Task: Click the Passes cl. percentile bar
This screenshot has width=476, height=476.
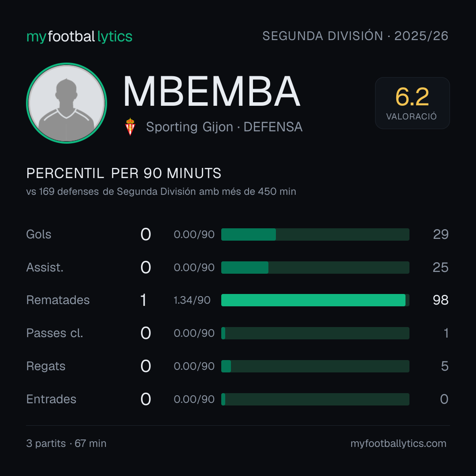Action: click(x=315, y=333)
